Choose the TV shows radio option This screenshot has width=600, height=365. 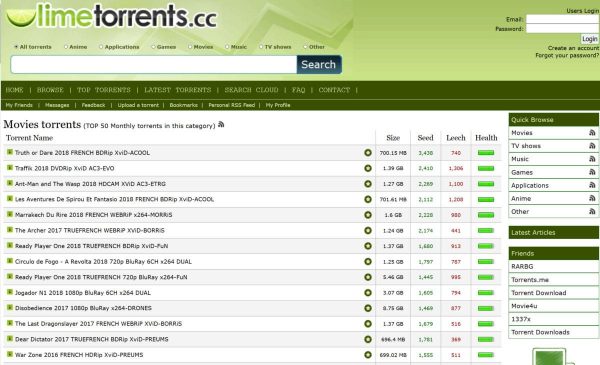(261, 47)
